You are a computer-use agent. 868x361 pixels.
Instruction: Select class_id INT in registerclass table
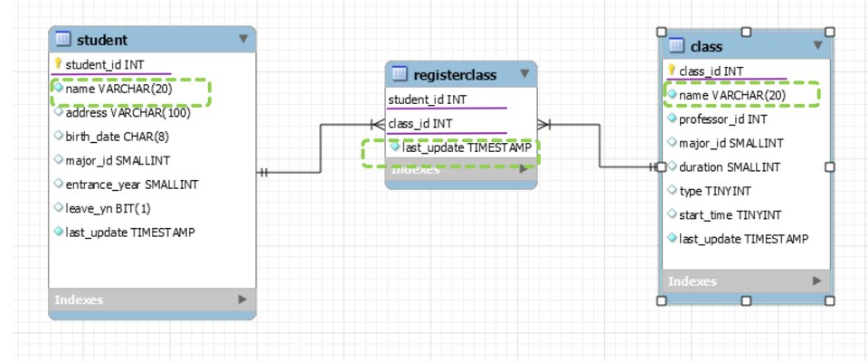[x=420, y=123]
